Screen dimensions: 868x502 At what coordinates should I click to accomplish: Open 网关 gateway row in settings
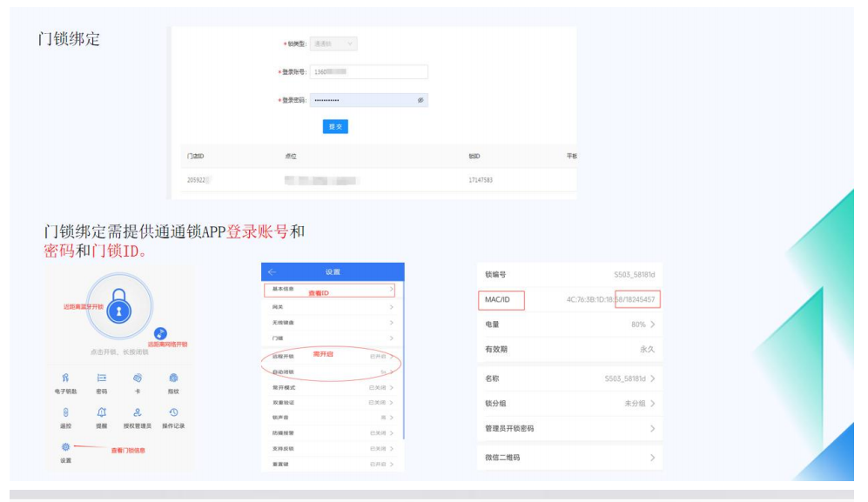tap(333, 306)
